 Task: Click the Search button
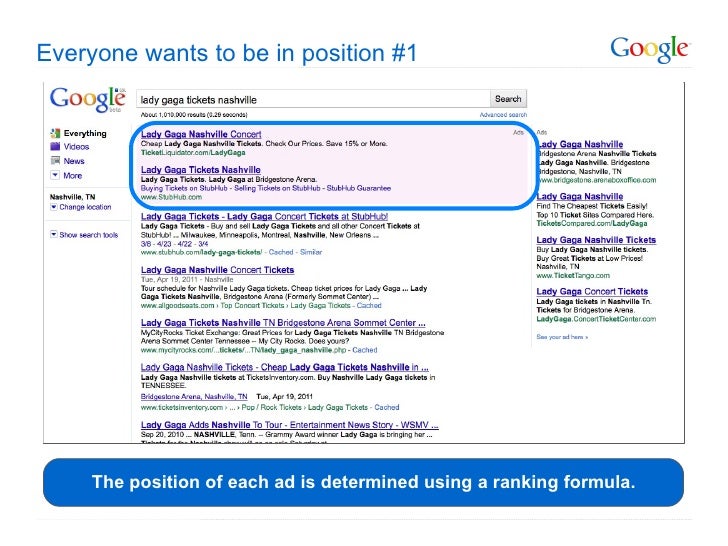508,99
